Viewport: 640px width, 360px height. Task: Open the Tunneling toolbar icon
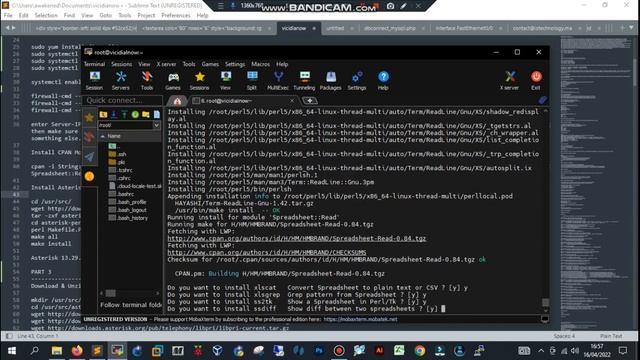[x=304, y=80]
